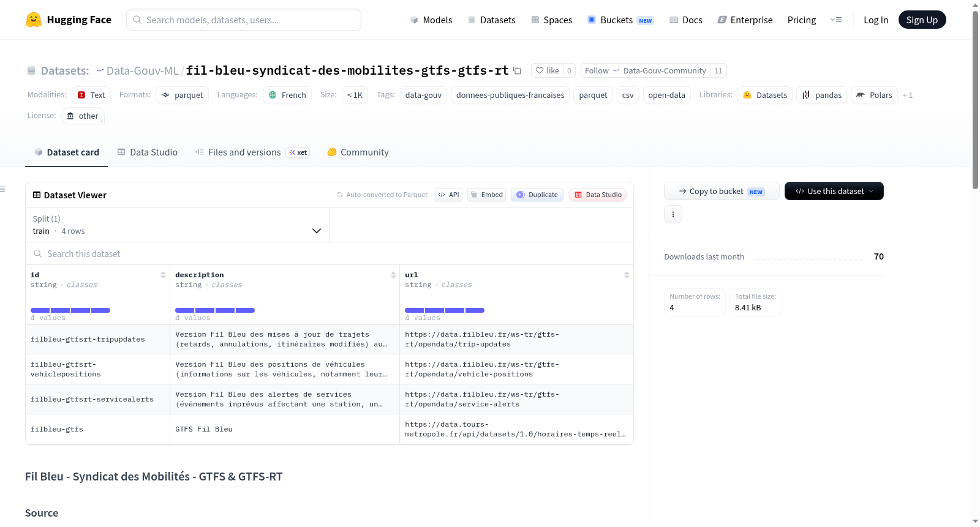Open the Pricing page
The width and height of the screenshot is (980, 527).
pyautogui.click(x=802, y=20)
